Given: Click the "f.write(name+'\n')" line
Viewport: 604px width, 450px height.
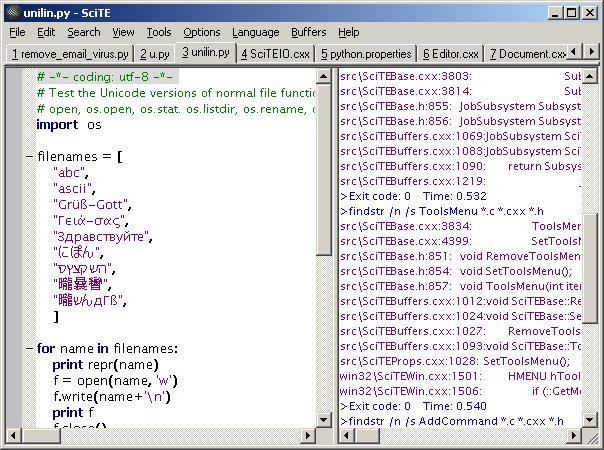Looking at the screenshot, I should coord(112,396).
